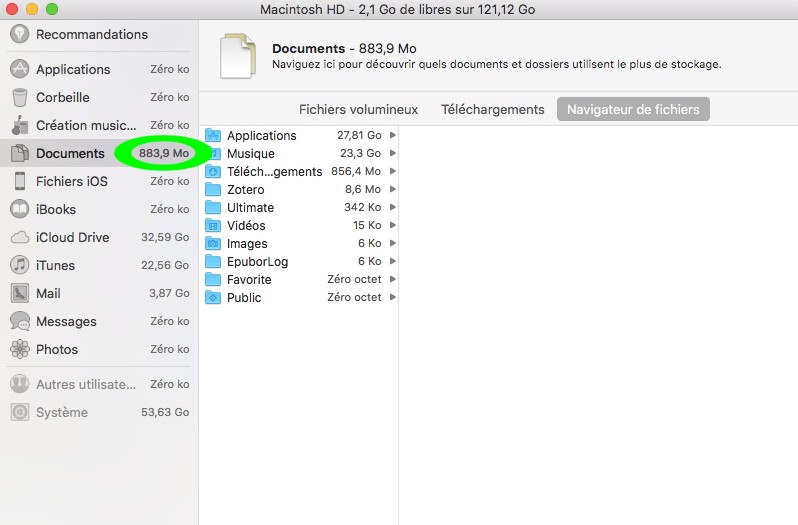Screen dimensions: 798x525
Task: Click the Recommandations lightbulb icon
Action: 19,34
